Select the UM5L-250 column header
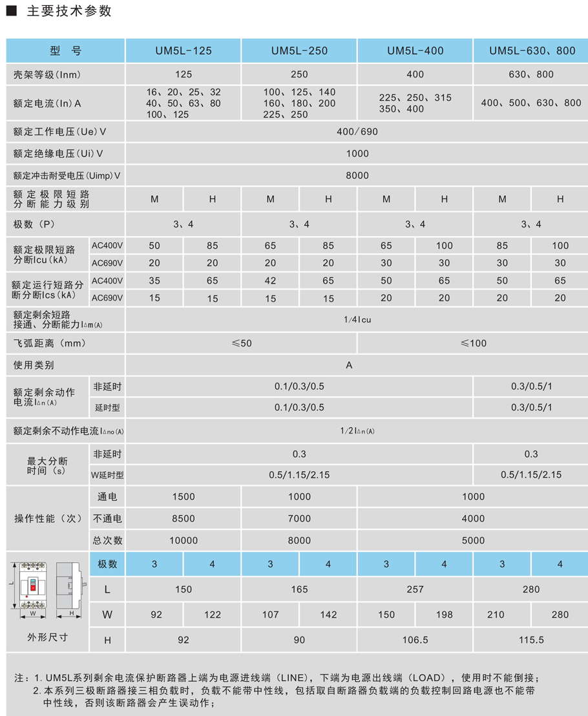The image size is (588, 716). [x=299, y=50]
